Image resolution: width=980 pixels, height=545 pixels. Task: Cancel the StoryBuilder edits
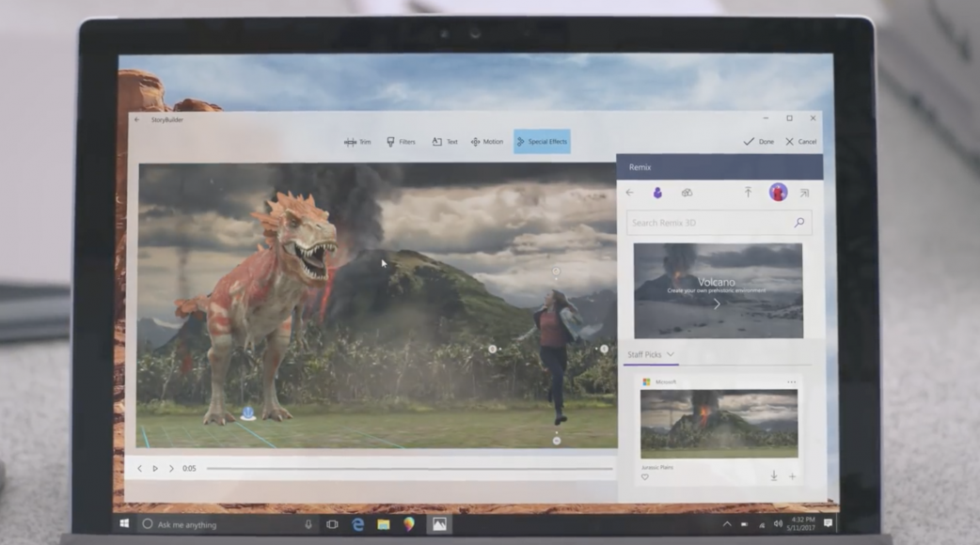[x=801, y=142]
